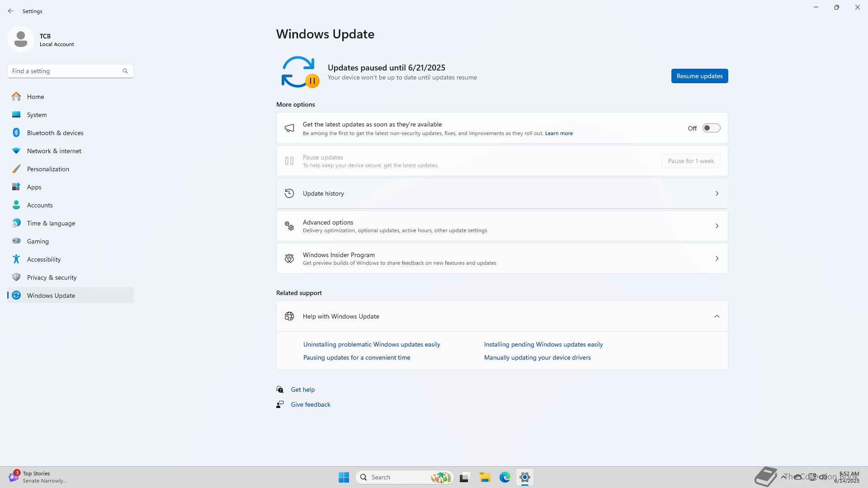868x488 pixels.
Task: Click the Privacy & security shield icon
Action: point(16,277)
